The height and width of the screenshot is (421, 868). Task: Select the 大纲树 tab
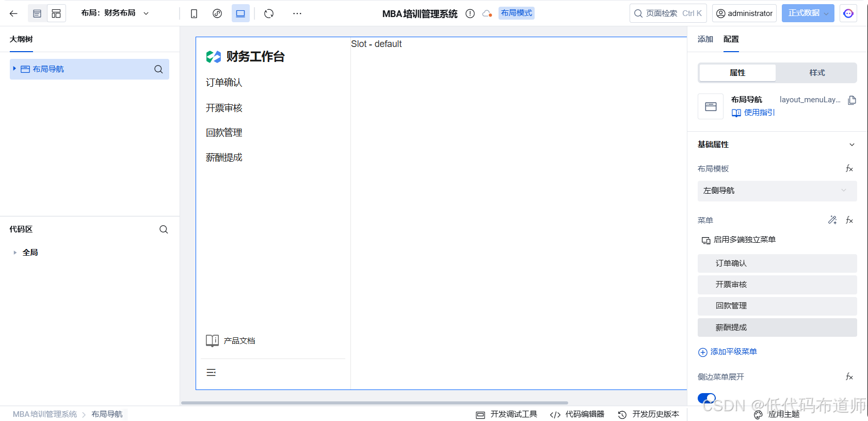click(x=21, y=39)
